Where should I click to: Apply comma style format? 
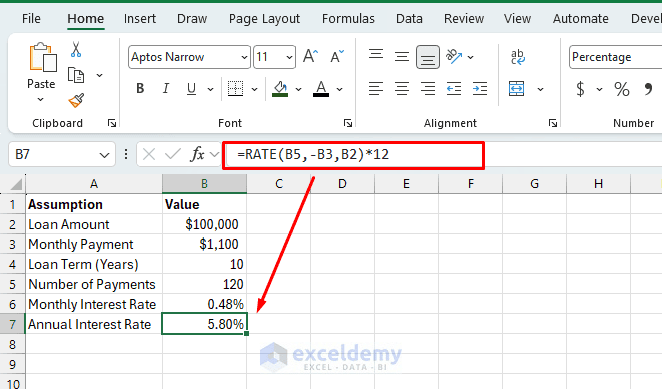click(x=648, y=89)
